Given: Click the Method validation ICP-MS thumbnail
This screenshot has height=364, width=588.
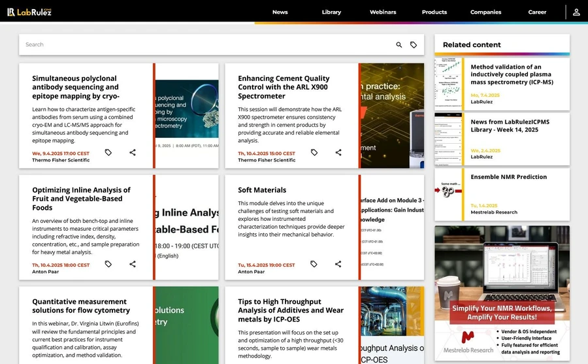Looking at the screenshot, I should pyautogui.click(x=448, y=84).
